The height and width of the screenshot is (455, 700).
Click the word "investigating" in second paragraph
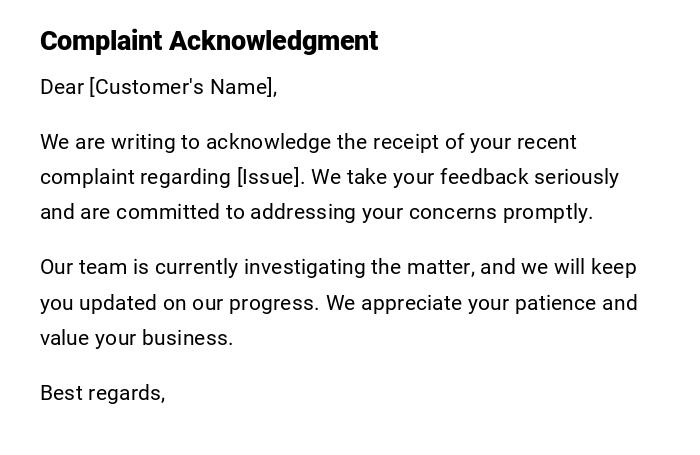[x=305, y=267]
